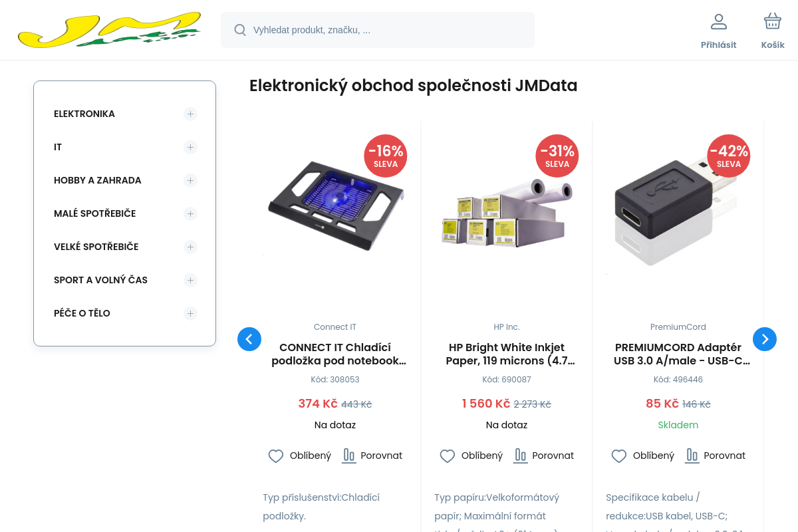Viewport: 798px width, 532px height.
Task: Click the Porovnat compare icon for the PremiumCord adapter
Action: [x=692, y=456]
